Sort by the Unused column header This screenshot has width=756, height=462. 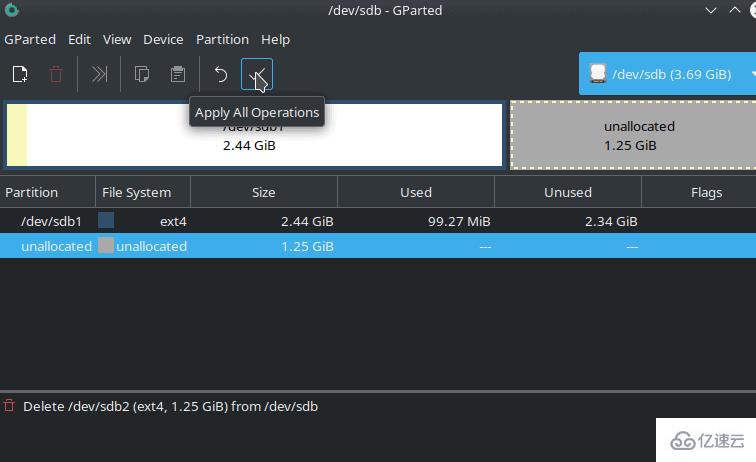(x=567, y=192)
